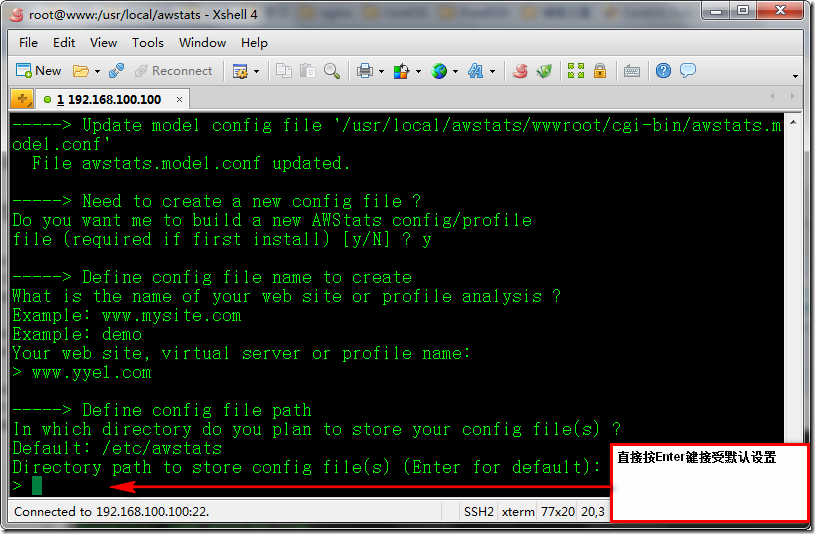Open toolbar options overflow arrow
The width and height of the screenshot is (815, 534).
795,76
